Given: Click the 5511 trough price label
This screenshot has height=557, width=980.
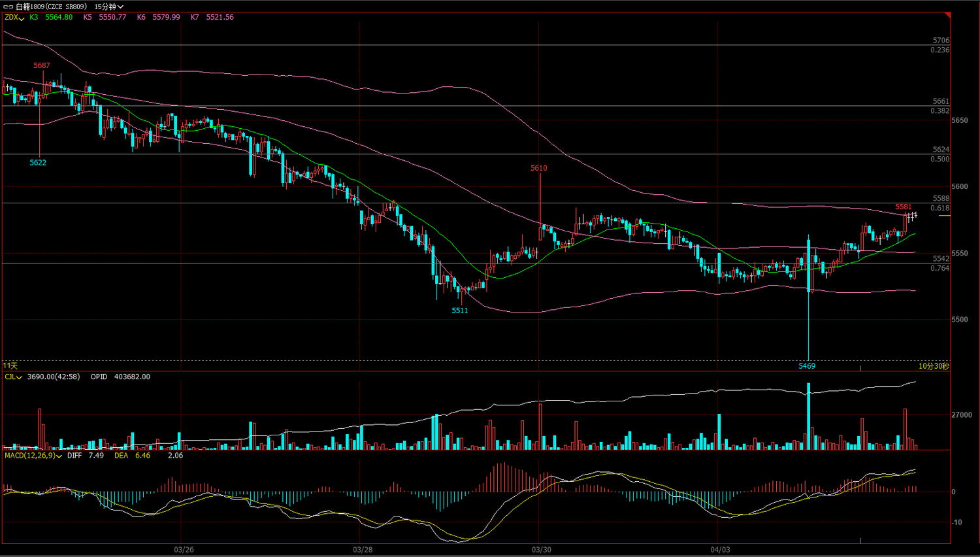Looking at the screenshot, I should pos(460,311).
